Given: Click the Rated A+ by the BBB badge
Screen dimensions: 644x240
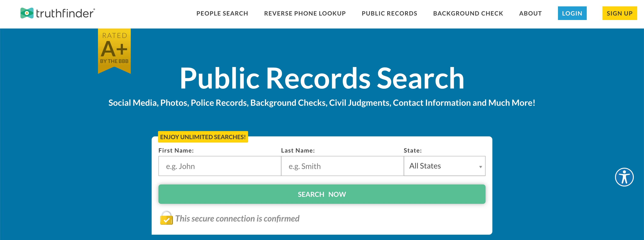Looking at the screenshot, I should 114,51.
